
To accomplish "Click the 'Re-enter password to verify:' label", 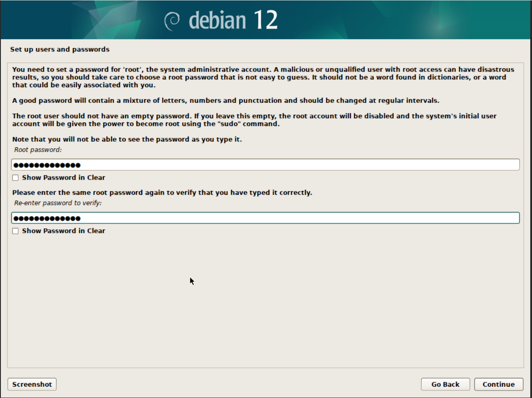I will point(58,203).
